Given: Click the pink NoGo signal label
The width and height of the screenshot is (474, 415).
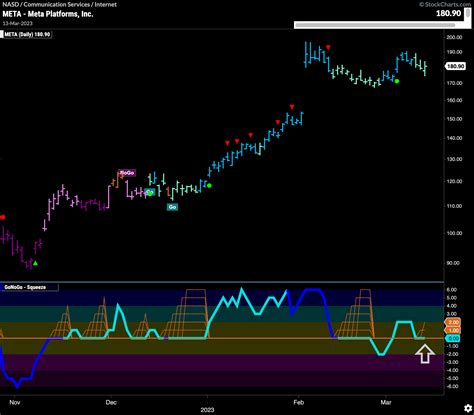Looking at the screenshot, I should coord(127,173).
